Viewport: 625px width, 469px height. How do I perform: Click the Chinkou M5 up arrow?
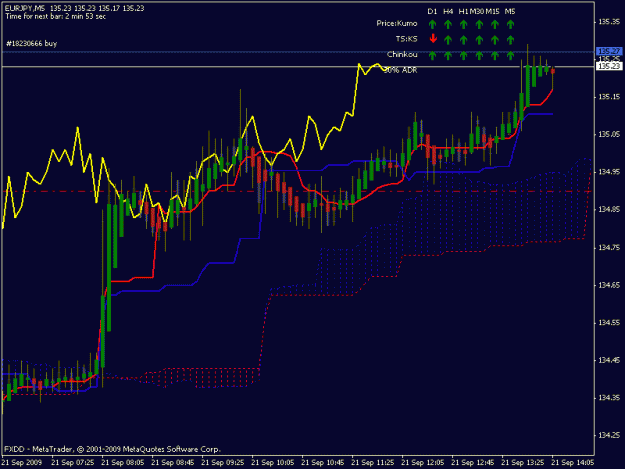(510, 55)
